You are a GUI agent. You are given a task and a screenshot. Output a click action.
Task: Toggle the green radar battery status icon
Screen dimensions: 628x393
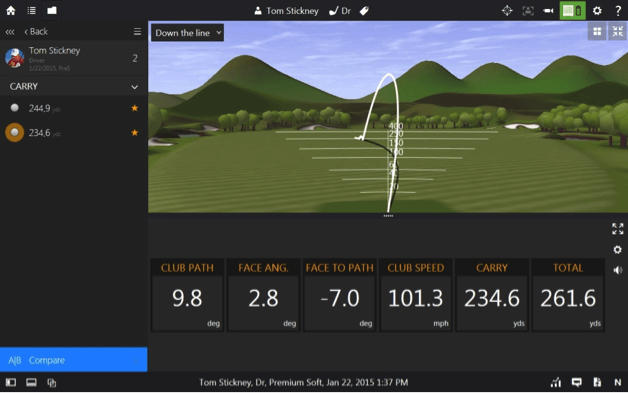[572, 10]
